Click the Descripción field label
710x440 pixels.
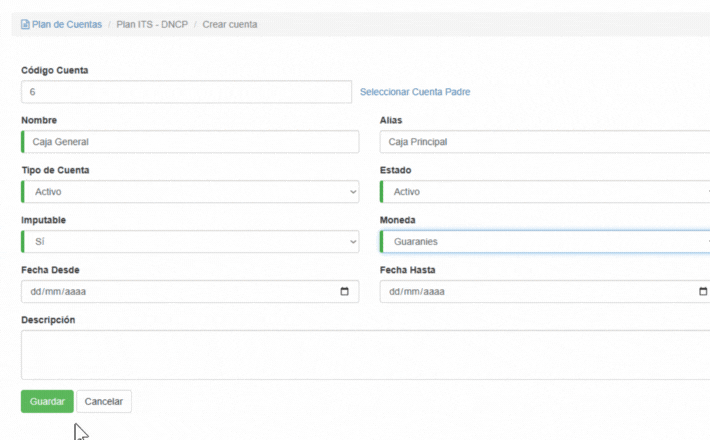click(48, 320)
